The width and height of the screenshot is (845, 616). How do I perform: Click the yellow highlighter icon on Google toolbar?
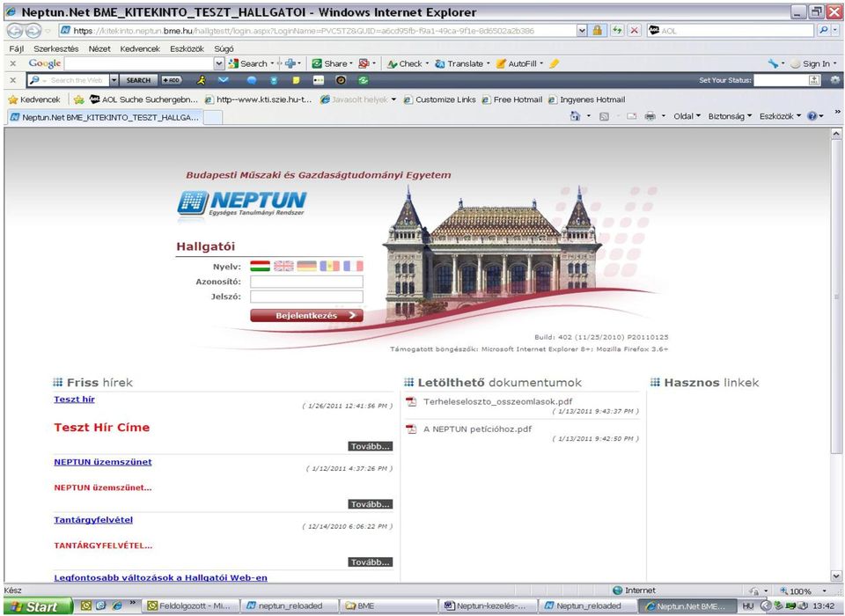click(554, 63)
